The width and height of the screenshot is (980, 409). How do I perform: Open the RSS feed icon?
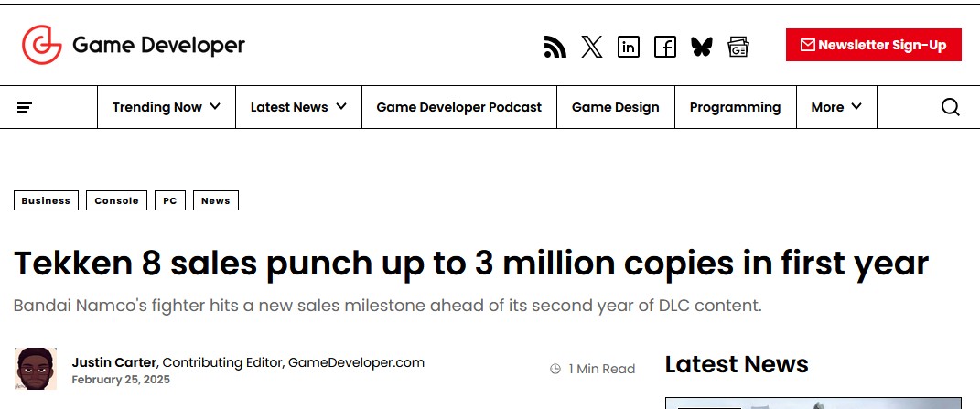coord(555,47)
